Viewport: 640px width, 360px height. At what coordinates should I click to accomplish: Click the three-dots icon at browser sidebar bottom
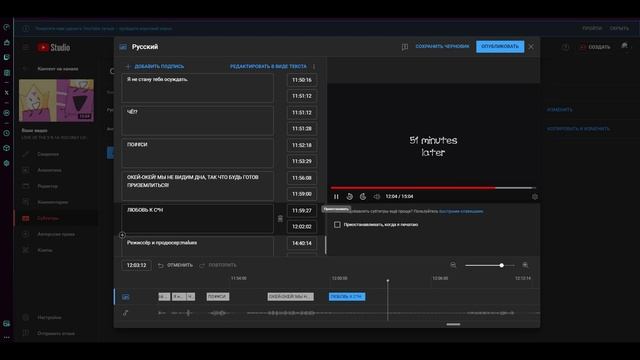tap(7, 337)
